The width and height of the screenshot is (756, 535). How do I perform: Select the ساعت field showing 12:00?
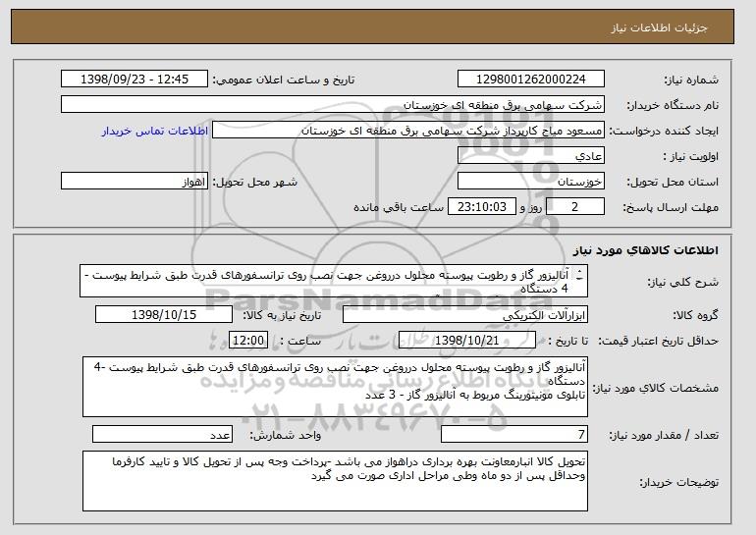point(248,341)
